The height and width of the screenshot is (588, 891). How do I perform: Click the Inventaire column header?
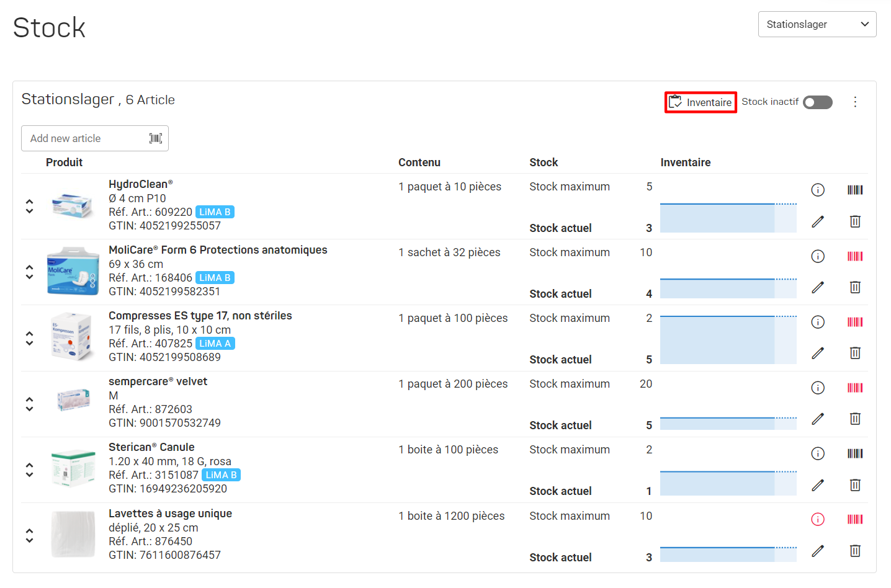[686, 163]
